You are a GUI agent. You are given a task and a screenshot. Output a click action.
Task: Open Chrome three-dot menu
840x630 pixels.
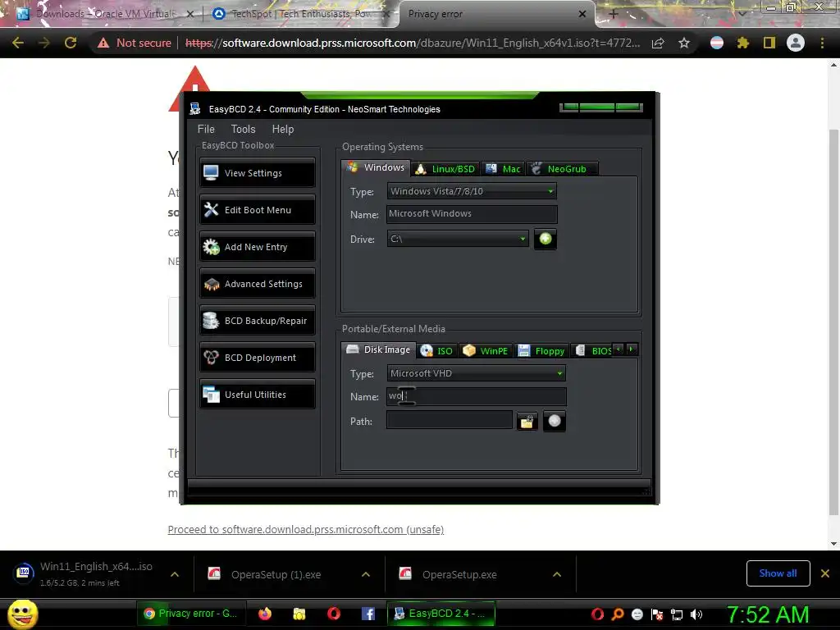click(x=822, y=43)
